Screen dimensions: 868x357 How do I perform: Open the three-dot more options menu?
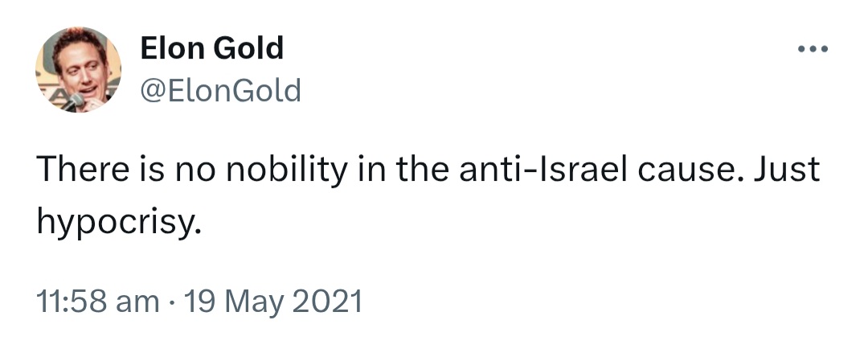coord(813,49)
